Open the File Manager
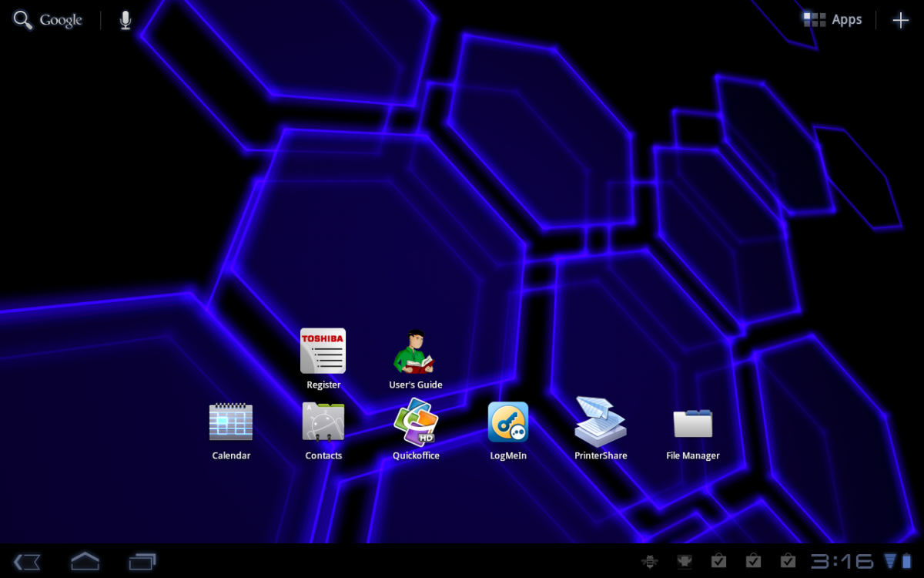This screenshot has height=578, width=924. pos(692,422)
